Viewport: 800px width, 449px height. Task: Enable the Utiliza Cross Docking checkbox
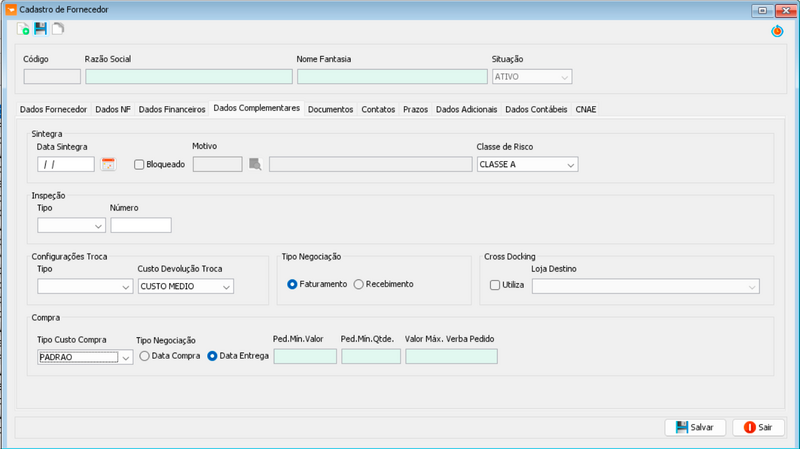tap(495, 285)
